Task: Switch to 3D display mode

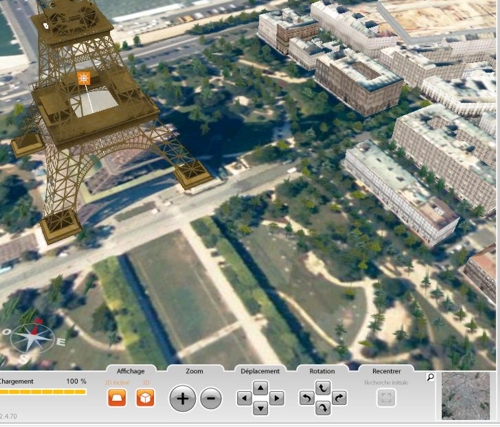Action: coord(145,398)
